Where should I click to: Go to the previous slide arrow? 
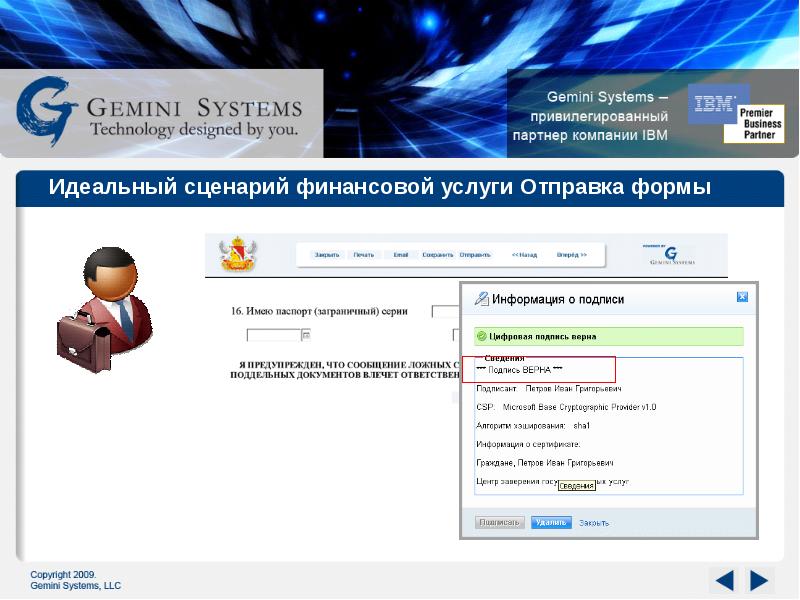(725, 580)
